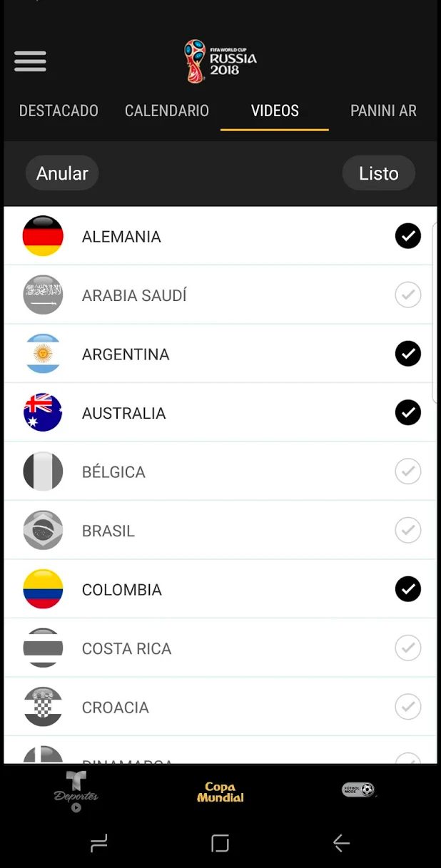Tap the Argentina flag icon
441x868 pixels.
coord(43,354)
